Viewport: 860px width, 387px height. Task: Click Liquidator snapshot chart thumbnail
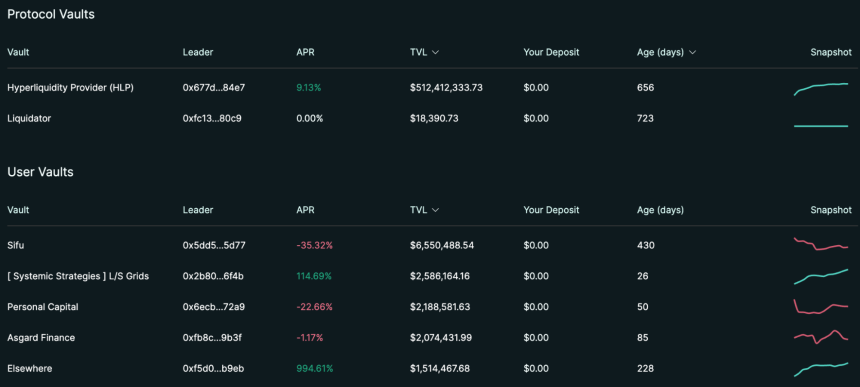[x=821, y=126]
